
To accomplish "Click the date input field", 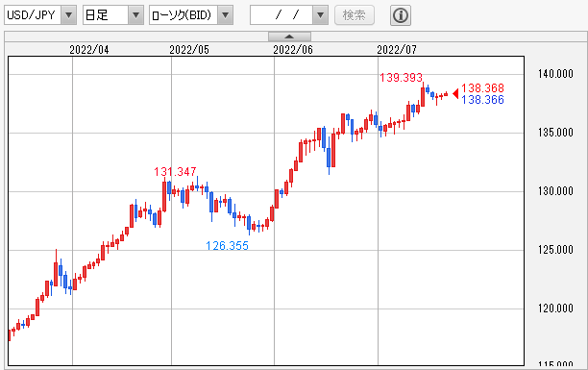I will tap(282, 15).
